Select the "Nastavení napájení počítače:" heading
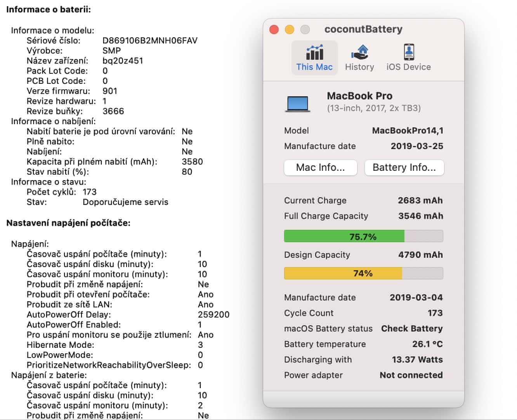 coord(68,223)
